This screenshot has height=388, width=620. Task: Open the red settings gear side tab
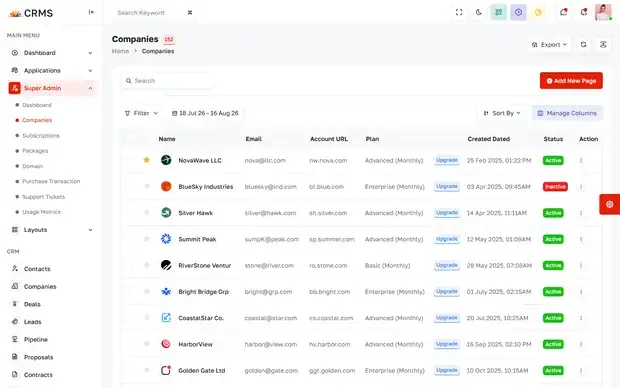pos(609,204)
